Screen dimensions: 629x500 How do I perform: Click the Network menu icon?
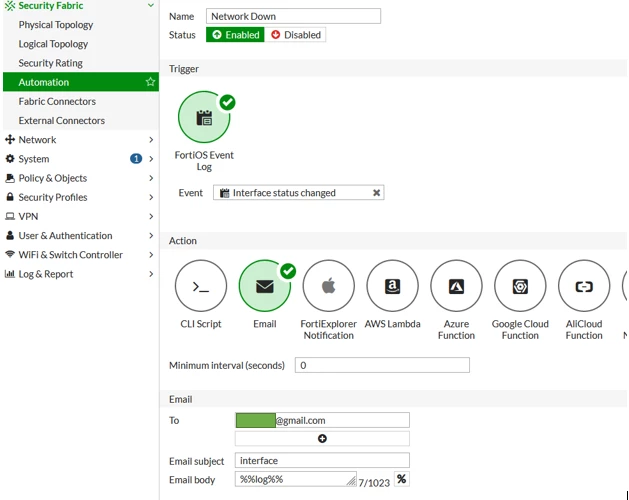click(10, 140)
